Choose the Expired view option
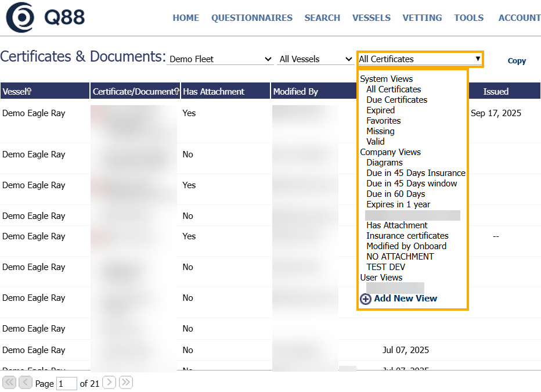 [380, 110]
